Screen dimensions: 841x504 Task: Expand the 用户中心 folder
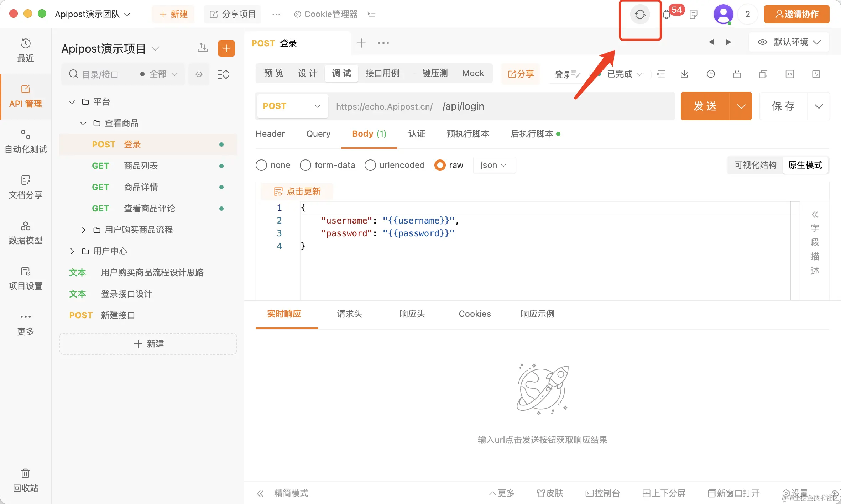(73, 251)
